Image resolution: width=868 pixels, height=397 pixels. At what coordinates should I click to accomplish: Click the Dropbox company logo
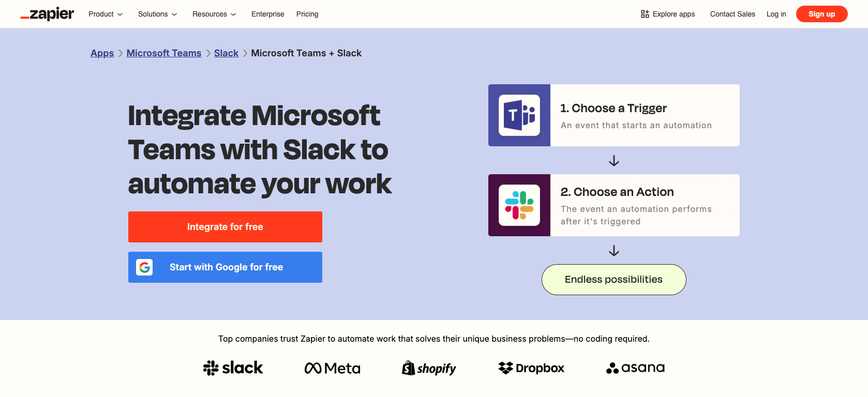[x=531, y=368]
